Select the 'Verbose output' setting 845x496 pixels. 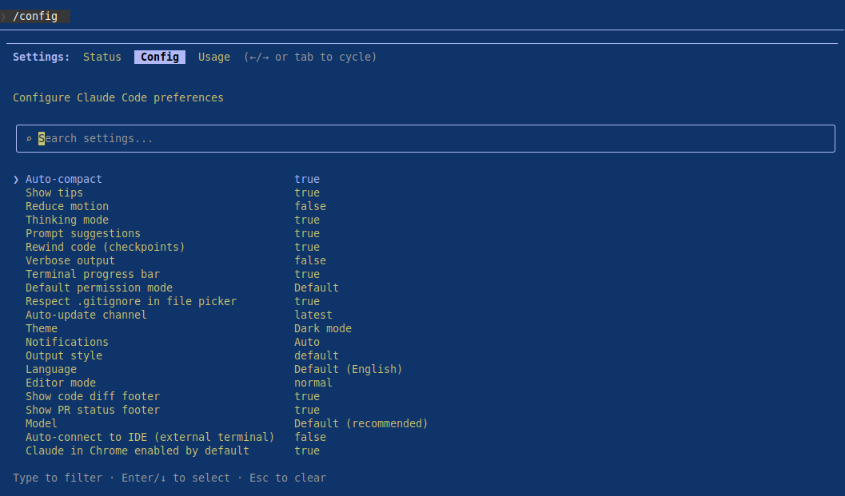[70, 260]
